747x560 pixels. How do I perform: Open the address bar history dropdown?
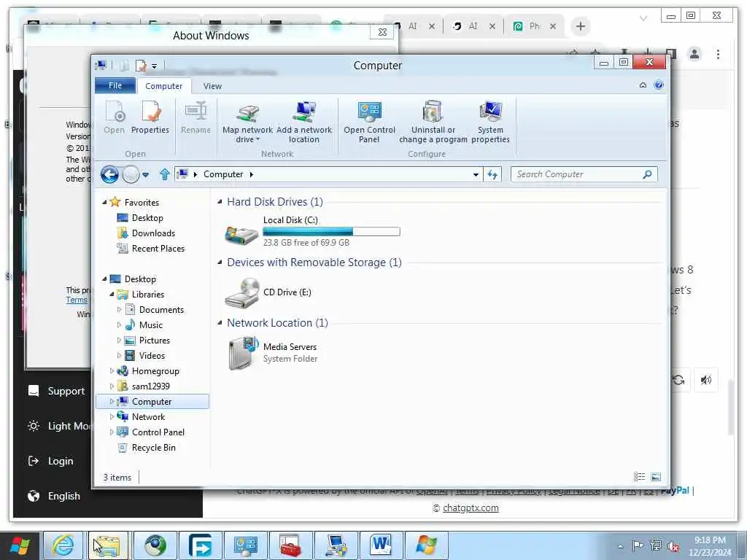tap(476, 175)
